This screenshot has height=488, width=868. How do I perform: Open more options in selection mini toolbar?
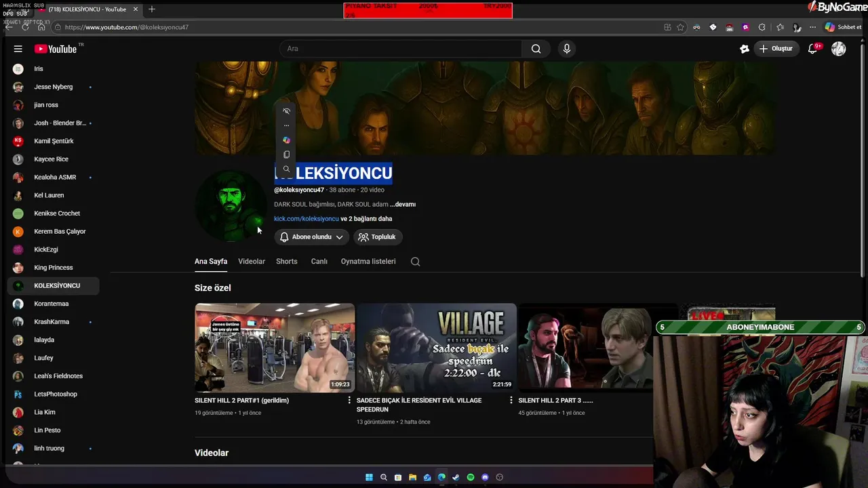point(286,125)
